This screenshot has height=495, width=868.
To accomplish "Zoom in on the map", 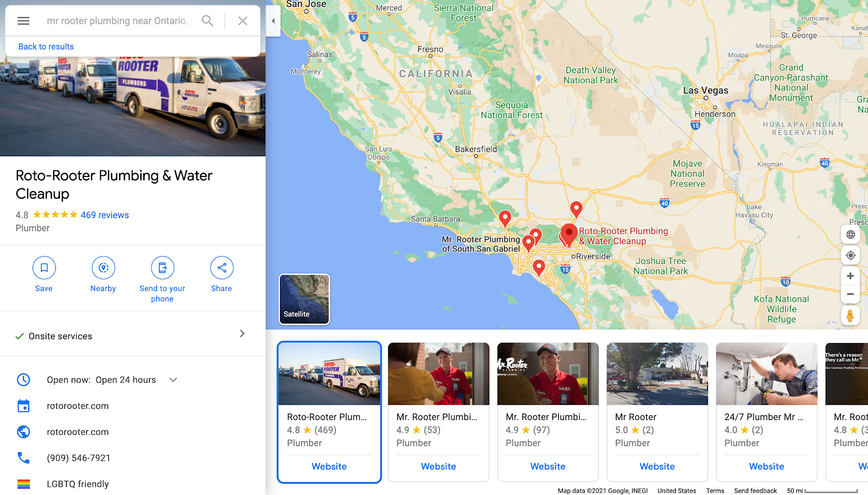I will pyautogui.click(x=850, y=276).
